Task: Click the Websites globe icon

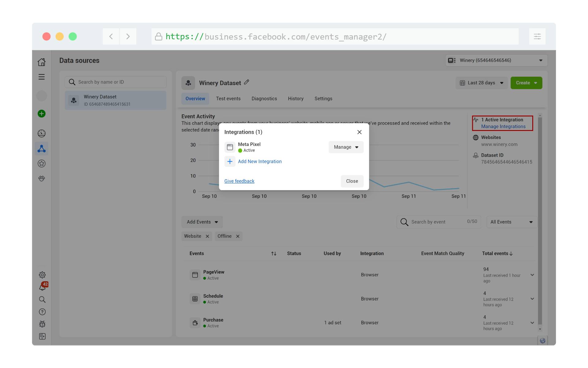Action: tap(476, 137)
